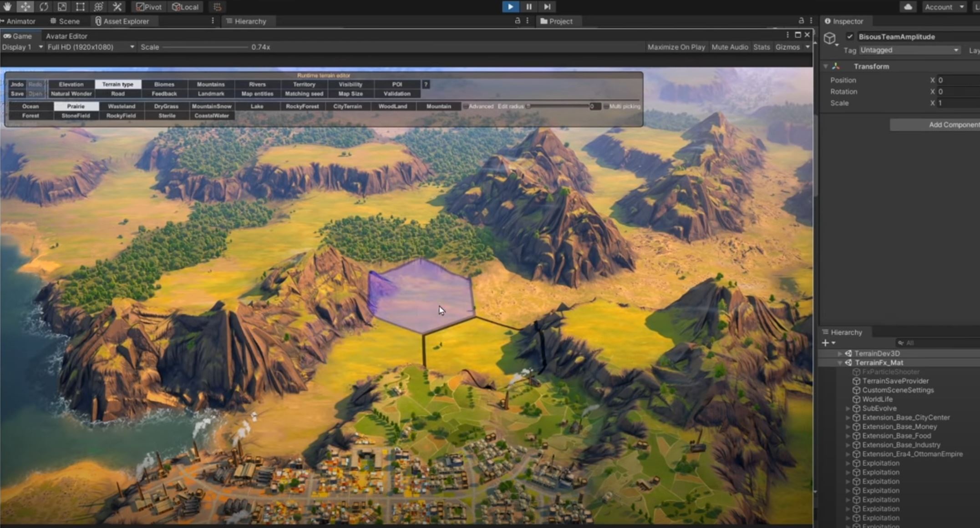
Task: Collapse the Transform component foldout
Action: tap(825, 66)
